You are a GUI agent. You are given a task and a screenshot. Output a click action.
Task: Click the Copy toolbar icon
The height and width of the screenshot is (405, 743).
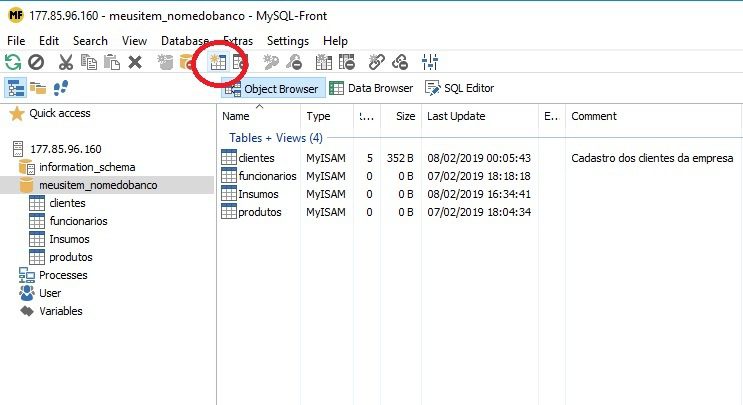89,62
